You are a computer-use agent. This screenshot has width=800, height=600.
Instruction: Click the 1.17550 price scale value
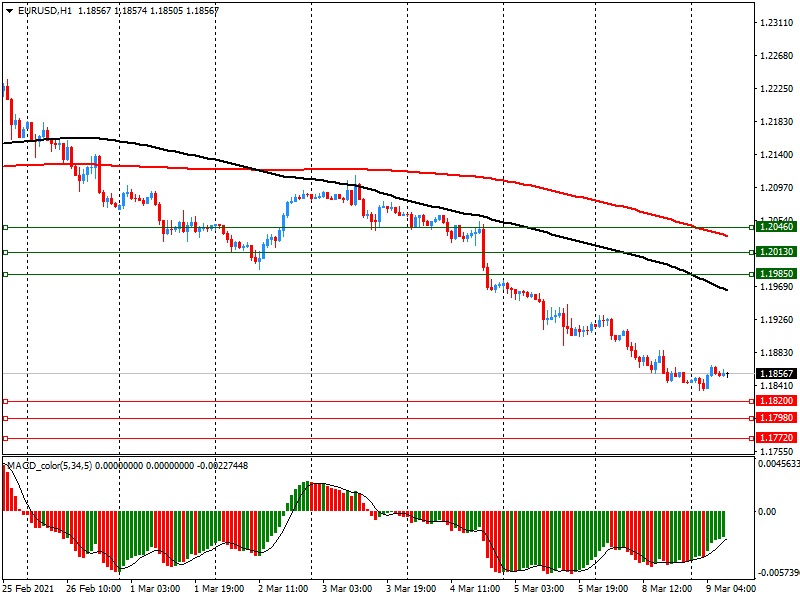click(x=777, y=452)
